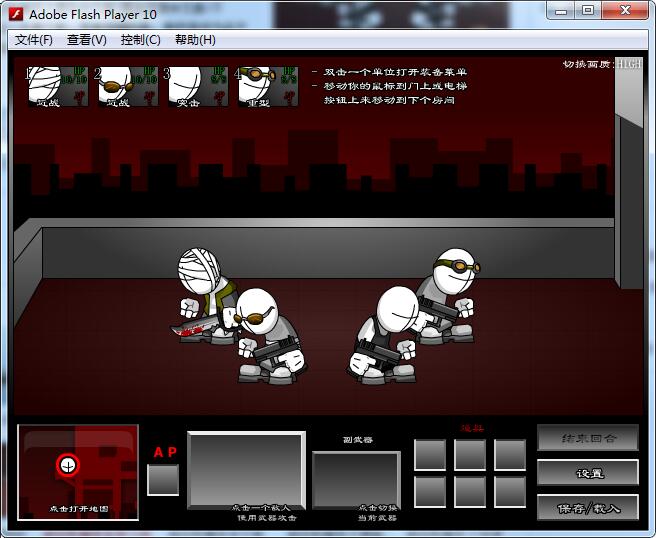The height and width of the screenshot is (538, 656).
Task: Click the 保存/载入 save/load button
Action: [x=588, y=508]
